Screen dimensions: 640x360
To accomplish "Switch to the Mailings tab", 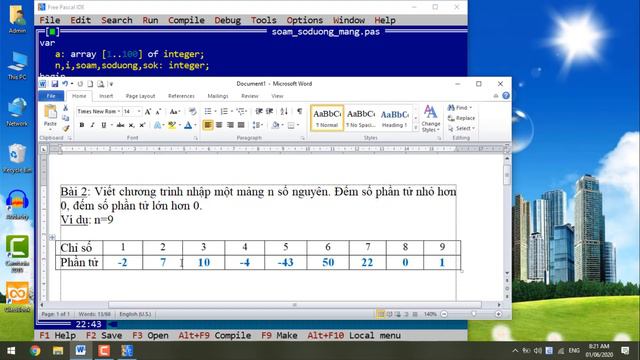I will [x=218, y=96].
